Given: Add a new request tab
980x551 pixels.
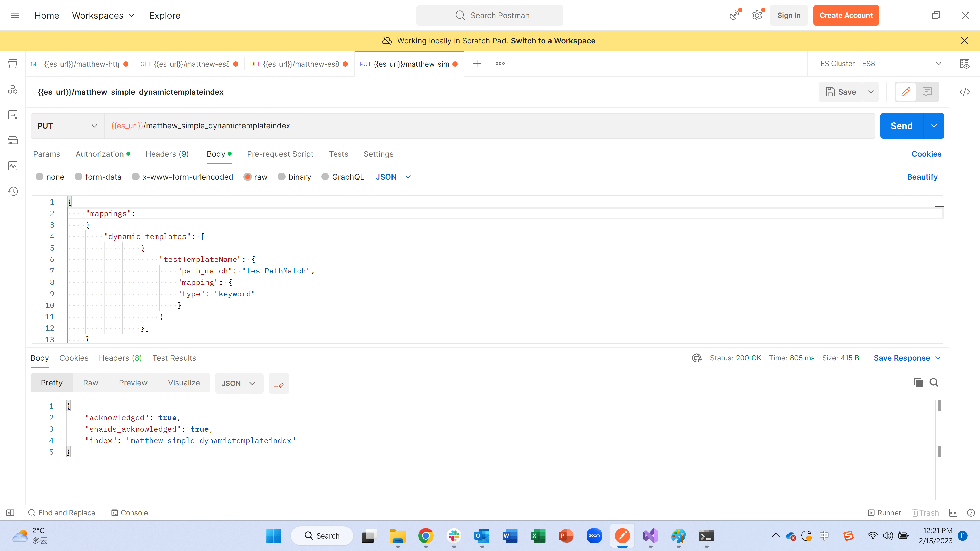Looking at the screenshot, I should click(x=477, y=64).
